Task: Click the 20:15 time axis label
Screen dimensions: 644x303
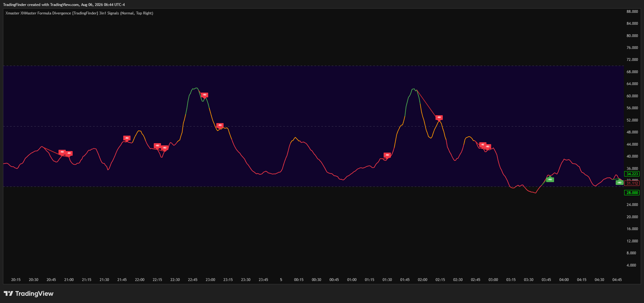Action: click(16, 280)
